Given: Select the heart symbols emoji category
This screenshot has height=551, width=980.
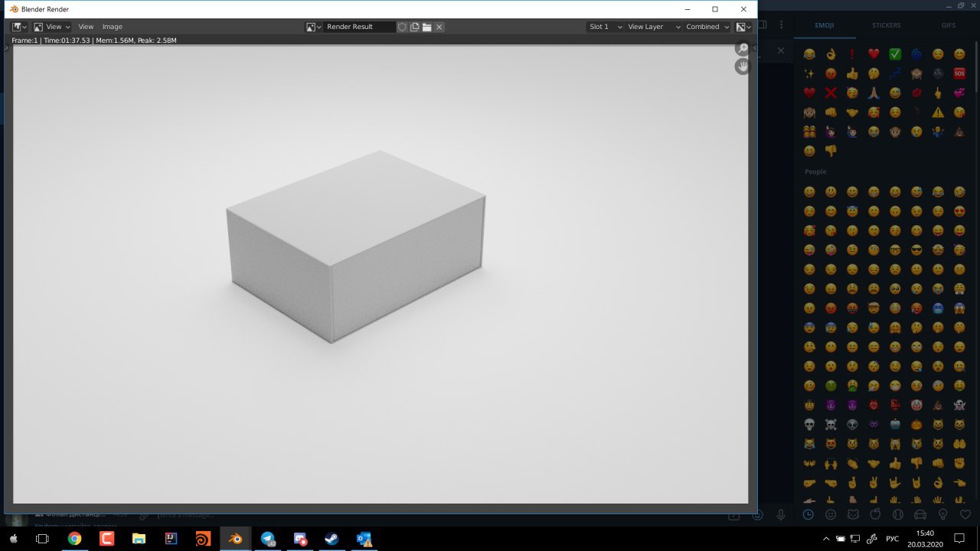Looking at the screenshot, I should 965,514.
